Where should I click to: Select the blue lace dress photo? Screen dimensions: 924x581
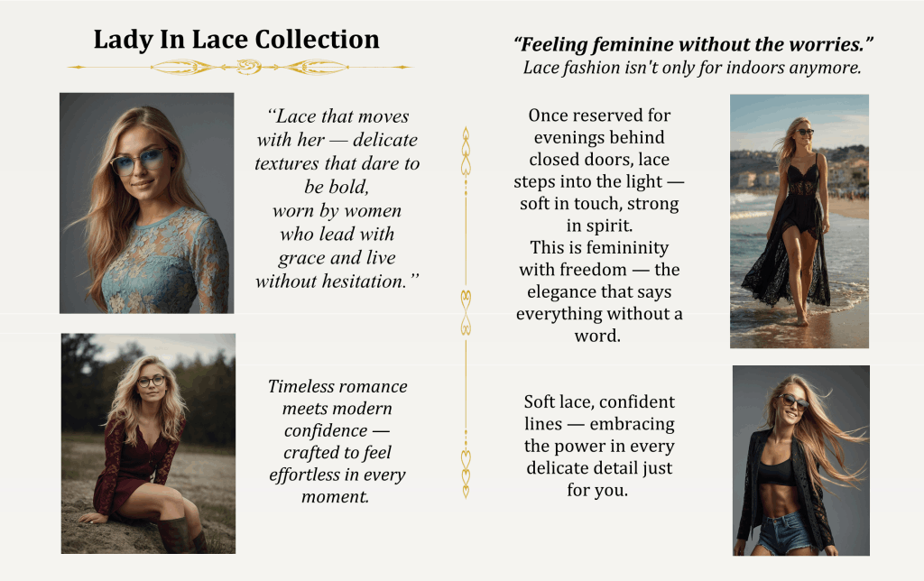click(x=147, y=203)
